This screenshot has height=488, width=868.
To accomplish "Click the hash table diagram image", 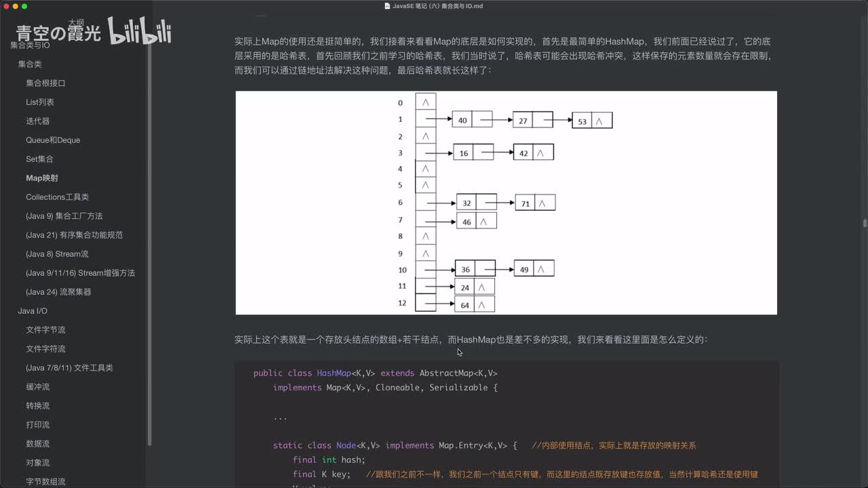I will coord(506,203).
